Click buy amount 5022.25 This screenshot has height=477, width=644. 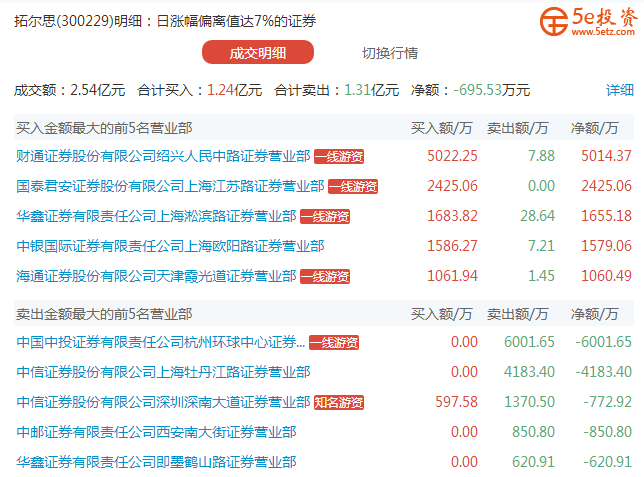[452, 156]
